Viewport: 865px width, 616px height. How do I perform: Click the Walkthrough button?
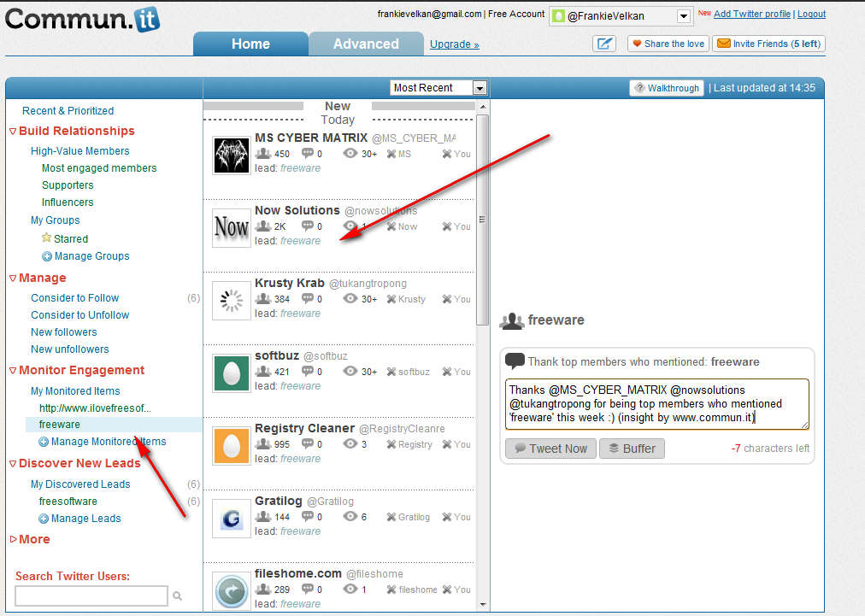pos(667,88)
